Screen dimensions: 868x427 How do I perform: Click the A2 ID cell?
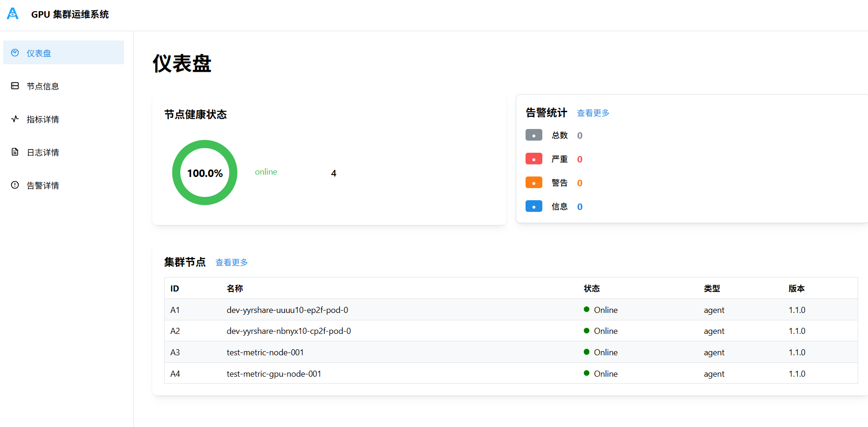[175, 331]
